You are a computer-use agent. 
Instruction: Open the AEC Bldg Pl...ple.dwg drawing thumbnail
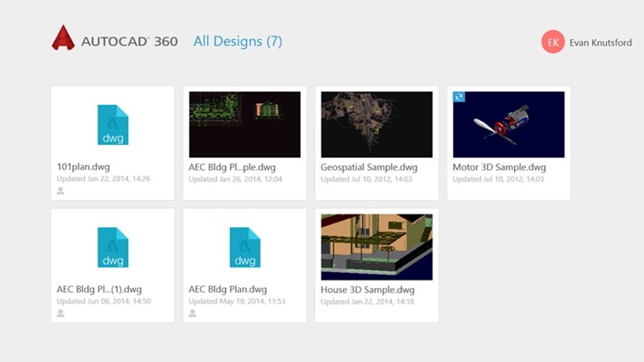pyautogui.click(x=244, y=124)
